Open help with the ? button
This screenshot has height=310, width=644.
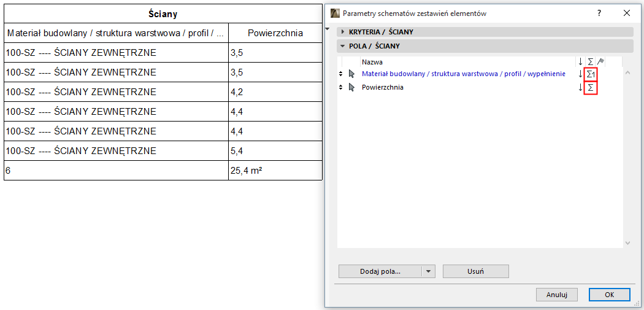click(599, 13)
